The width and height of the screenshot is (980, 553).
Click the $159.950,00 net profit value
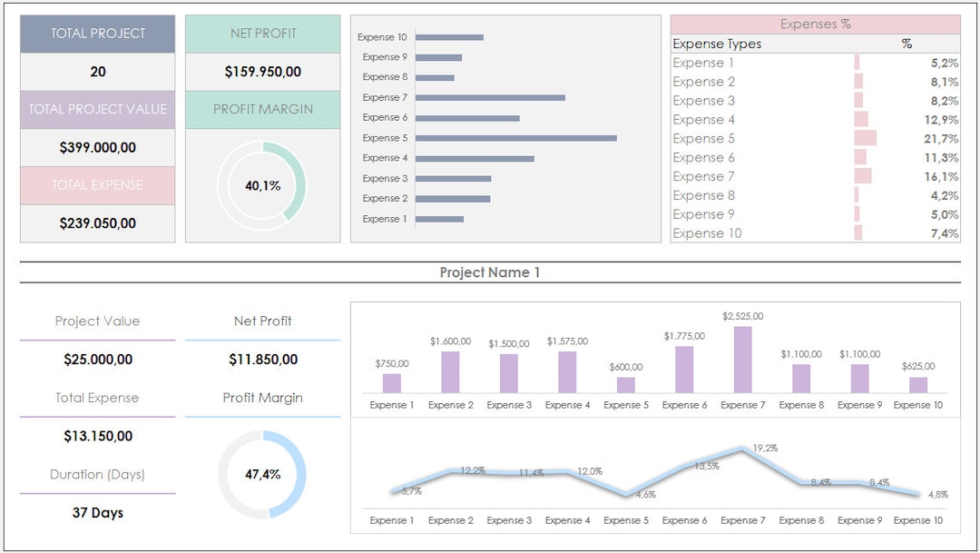(x=262, y=72)
